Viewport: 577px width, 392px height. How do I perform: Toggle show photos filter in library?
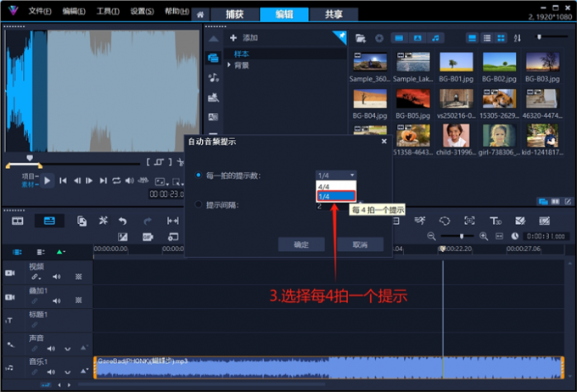(417, 38)
